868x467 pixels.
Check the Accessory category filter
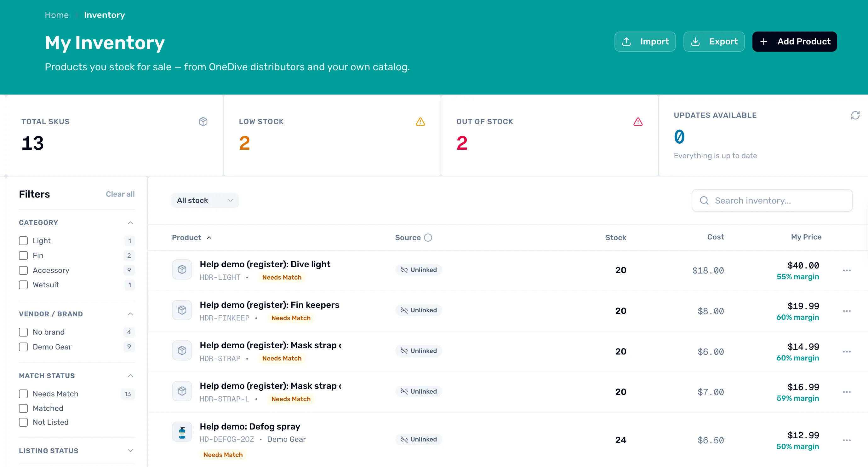tap(23, 270)
